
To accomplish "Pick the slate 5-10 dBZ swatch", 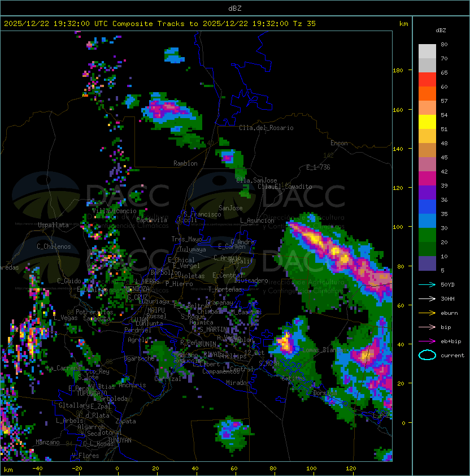I will pyautogui.click(x=427, y=263).
